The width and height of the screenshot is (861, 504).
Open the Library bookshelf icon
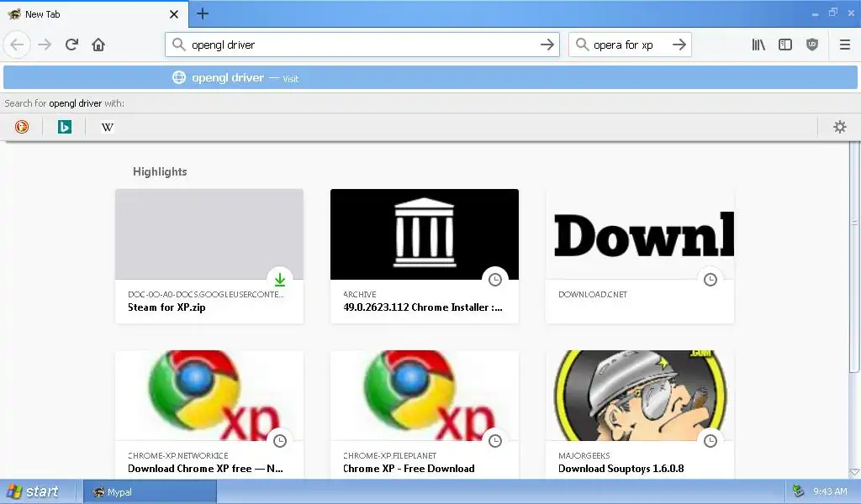[758, 45]
